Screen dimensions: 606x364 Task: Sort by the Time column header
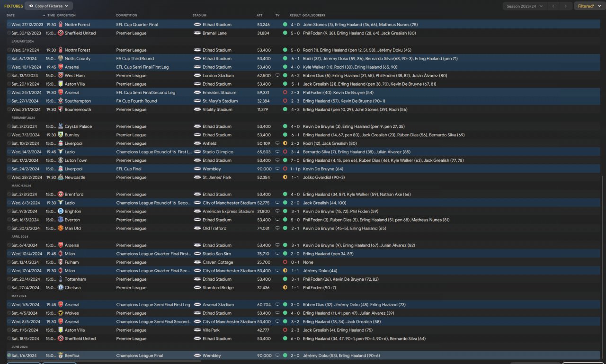51,16
